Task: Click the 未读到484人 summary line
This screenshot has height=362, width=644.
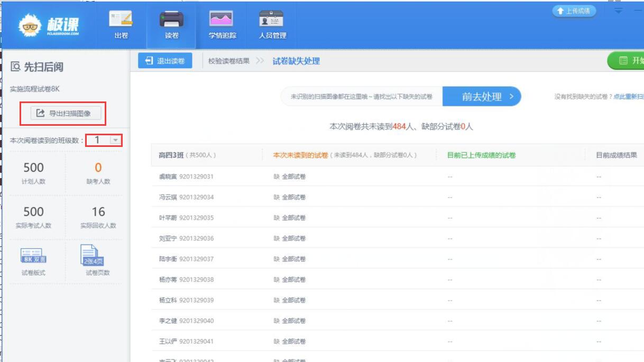Action: point(401,127)
